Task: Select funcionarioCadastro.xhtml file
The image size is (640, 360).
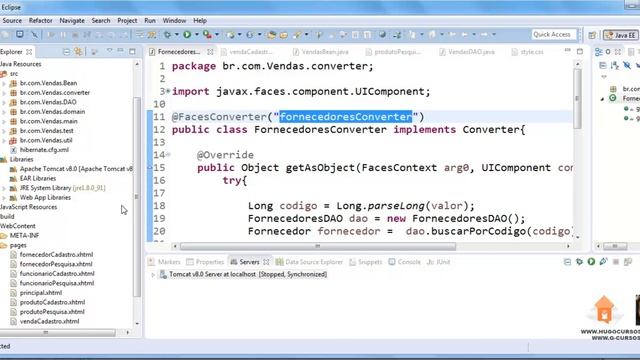Action: [x=57, y=273]
